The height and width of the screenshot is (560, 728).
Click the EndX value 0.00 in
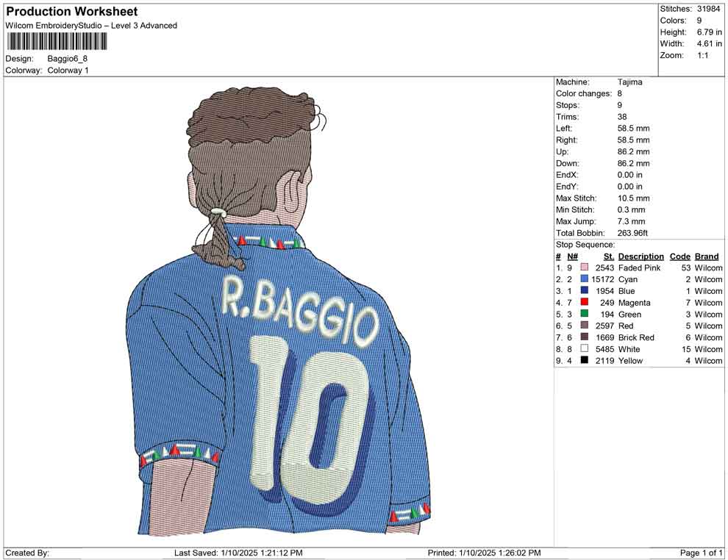pyautogui.click(x=630, y=175)
